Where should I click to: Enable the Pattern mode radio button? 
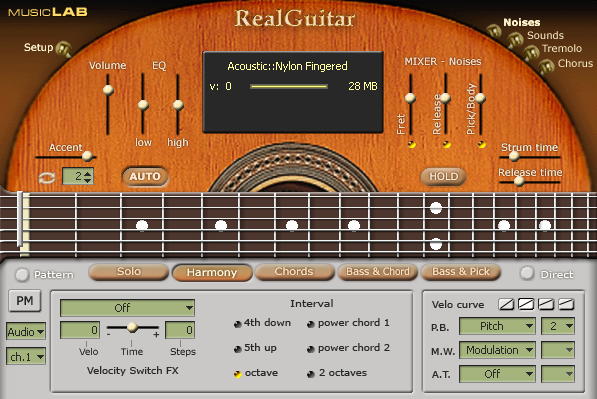[x=22, y=275]
